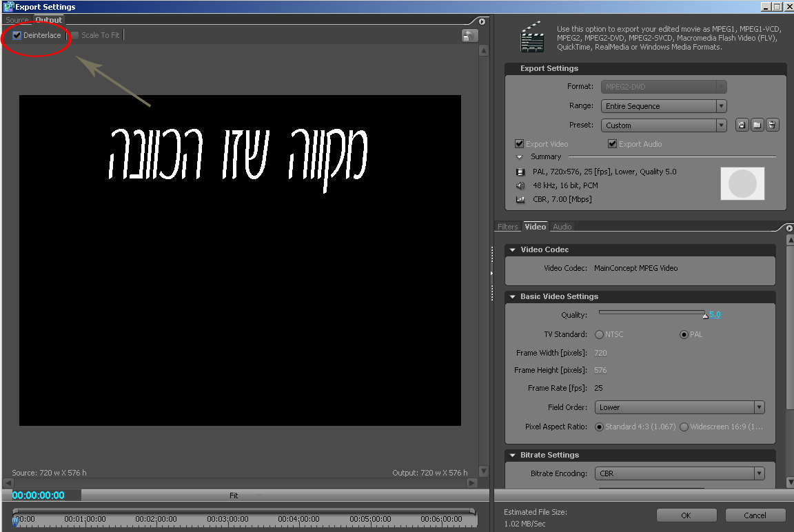
Task: Open the Format dropdown
Action: pyautogui.click(x=664, y=87)
